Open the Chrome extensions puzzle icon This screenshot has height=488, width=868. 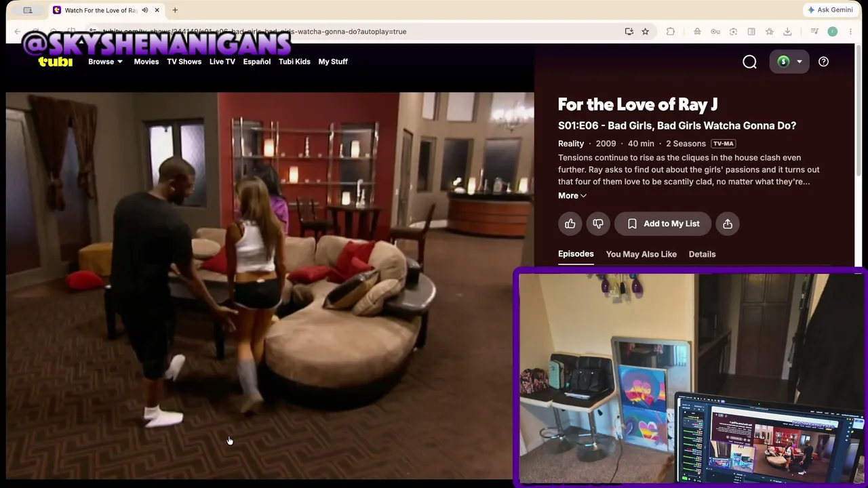point(671,31)
